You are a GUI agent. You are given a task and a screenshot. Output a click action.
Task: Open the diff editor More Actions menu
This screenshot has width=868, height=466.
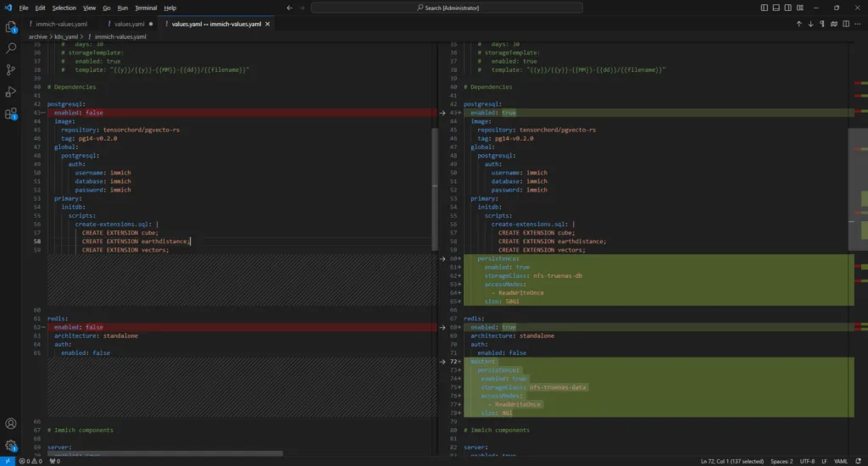(x=857, y=25)
